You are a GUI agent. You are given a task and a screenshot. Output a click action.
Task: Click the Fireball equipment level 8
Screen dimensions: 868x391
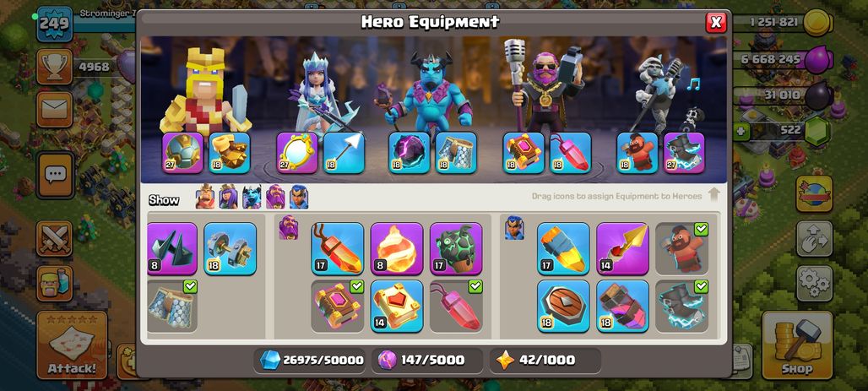tap(396, 248)
